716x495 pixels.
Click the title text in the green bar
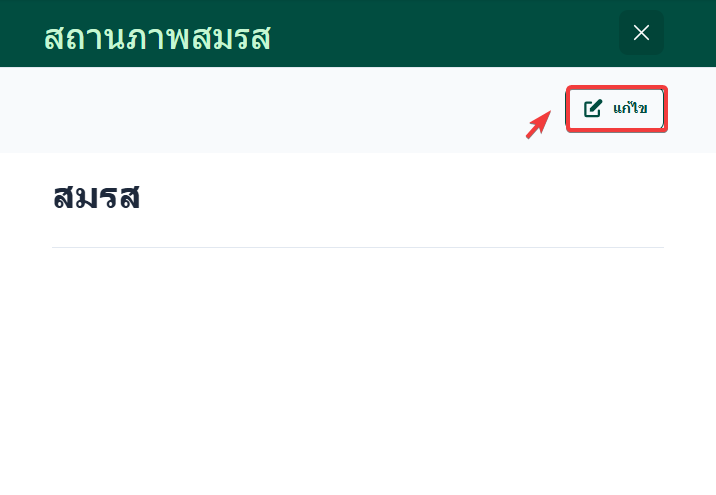click(157, 37)
